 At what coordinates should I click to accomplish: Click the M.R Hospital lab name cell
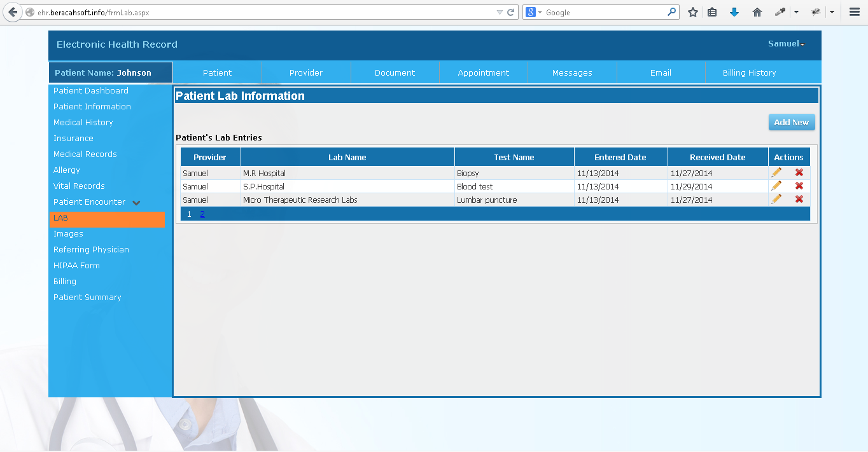347,173
